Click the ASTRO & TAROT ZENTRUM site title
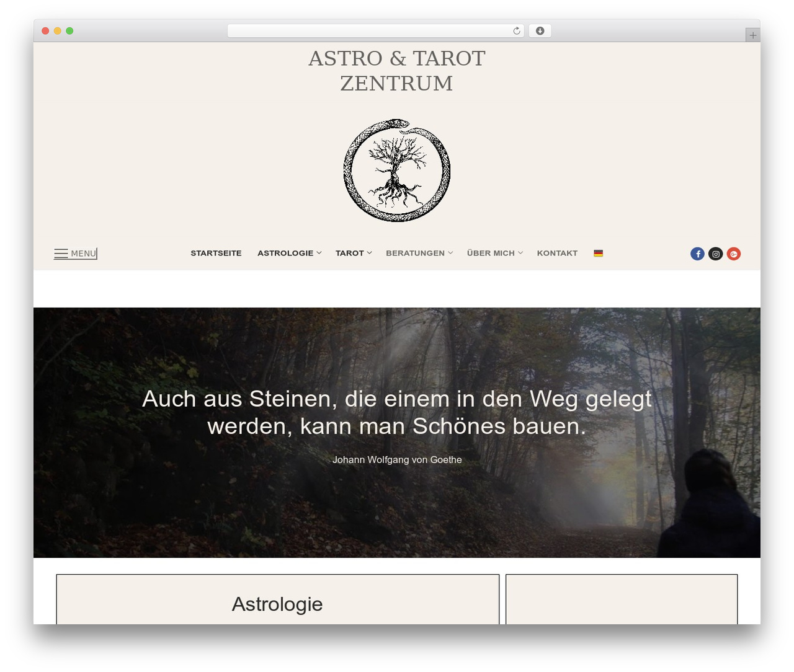 [x=397, y=71]
